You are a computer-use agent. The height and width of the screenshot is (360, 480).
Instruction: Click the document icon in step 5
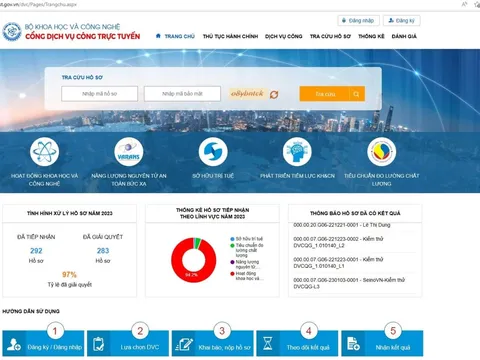[353, 344]
